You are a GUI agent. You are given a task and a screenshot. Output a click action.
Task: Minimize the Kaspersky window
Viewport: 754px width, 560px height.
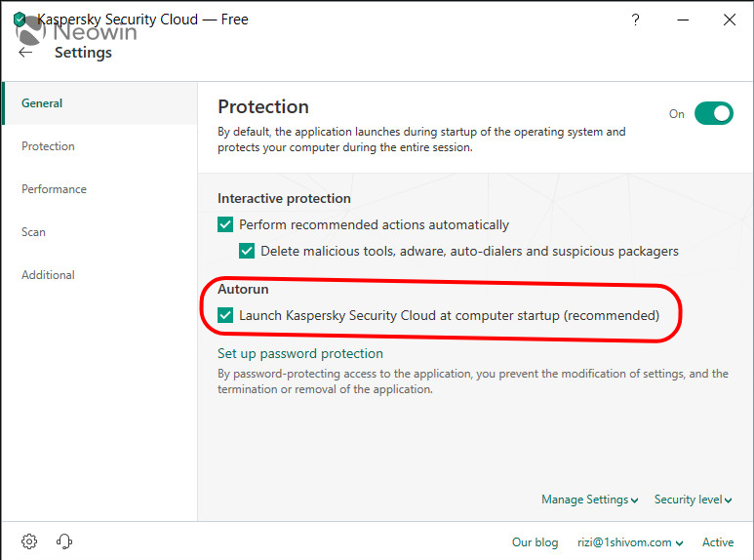[x=682, y=20]
